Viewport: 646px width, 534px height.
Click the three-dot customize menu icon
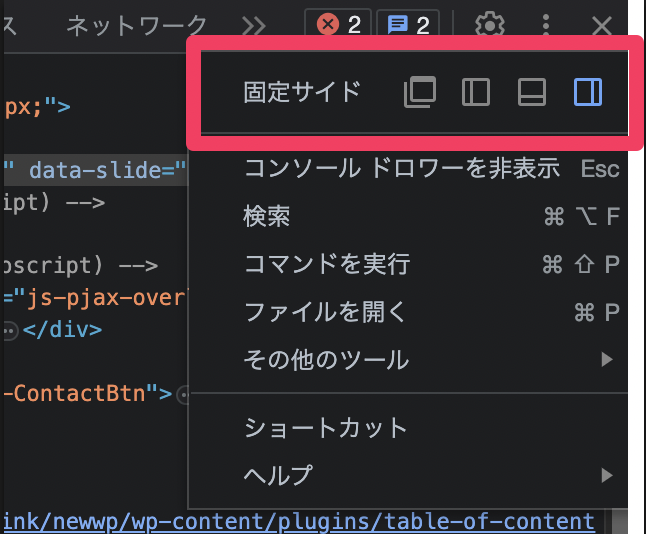[546, 25]
